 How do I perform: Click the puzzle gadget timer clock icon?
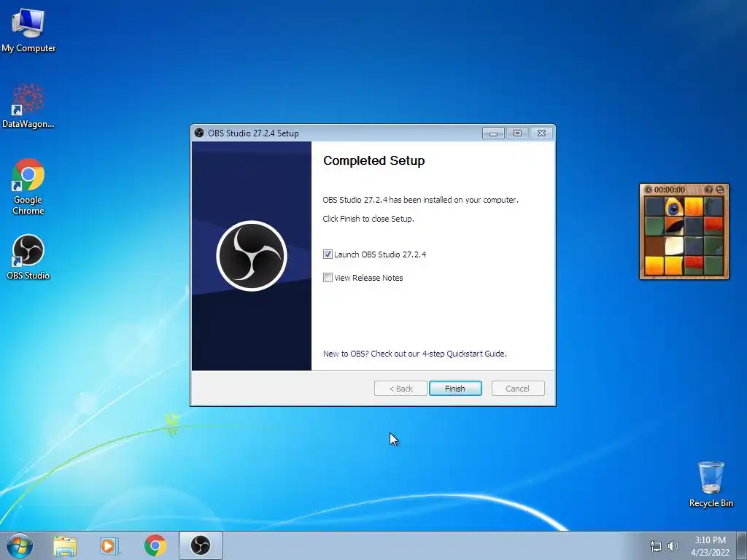click(649, 190)
